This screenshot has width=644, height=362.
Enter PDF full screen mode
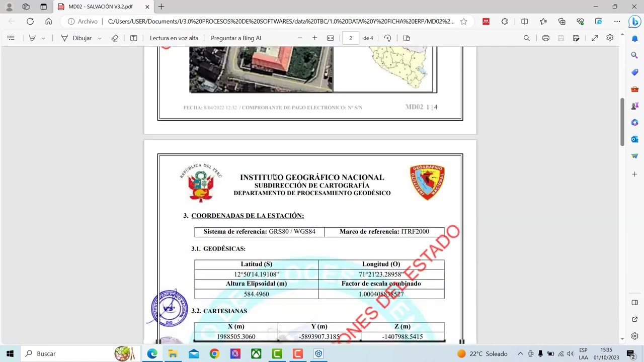595,38
